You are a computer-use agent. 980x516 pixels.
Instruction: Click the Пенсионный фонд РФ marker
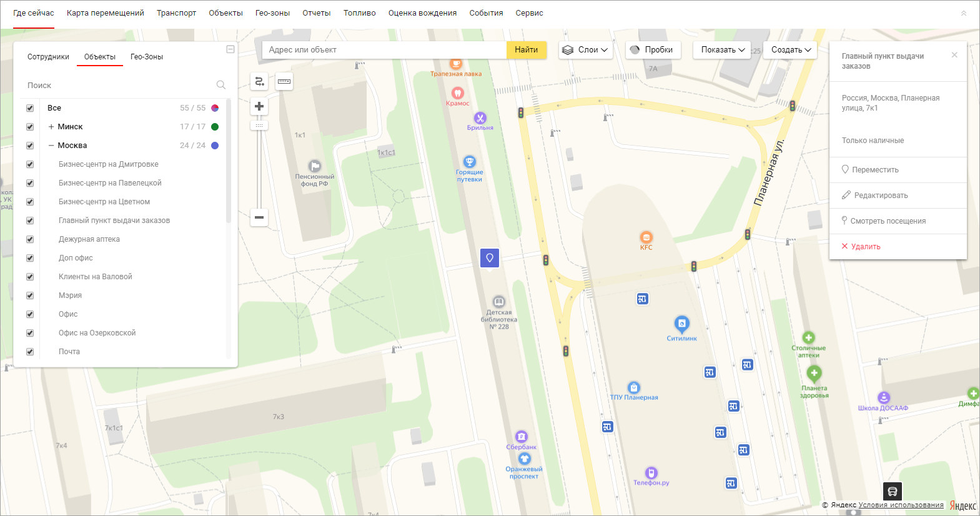tap(315, 166)
